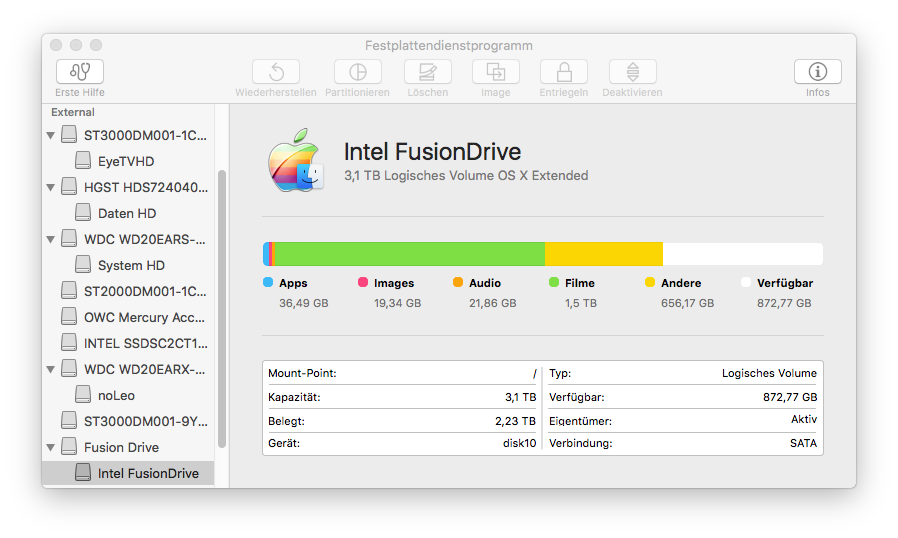Select the ST3000DM001-9Y... disk icon
The height and width of the screenshot is (538, 898).
[x=69, y=421]
